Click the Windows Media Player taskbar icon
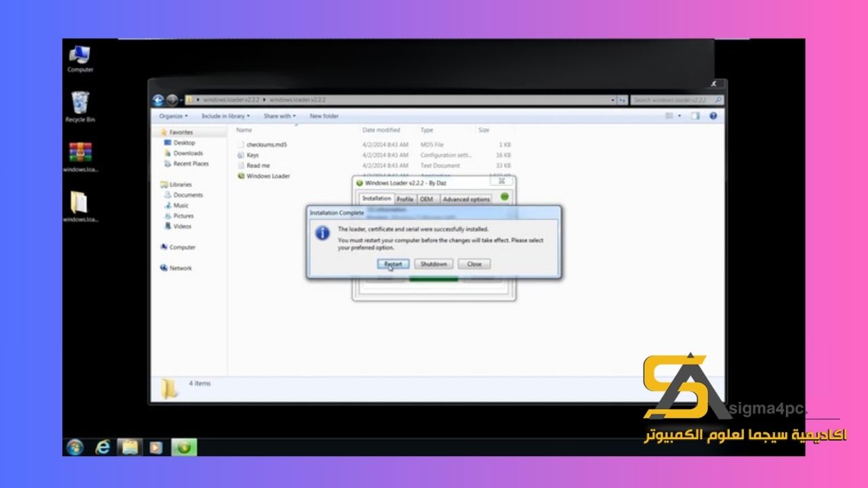The image size is (868, 488). 156,447
